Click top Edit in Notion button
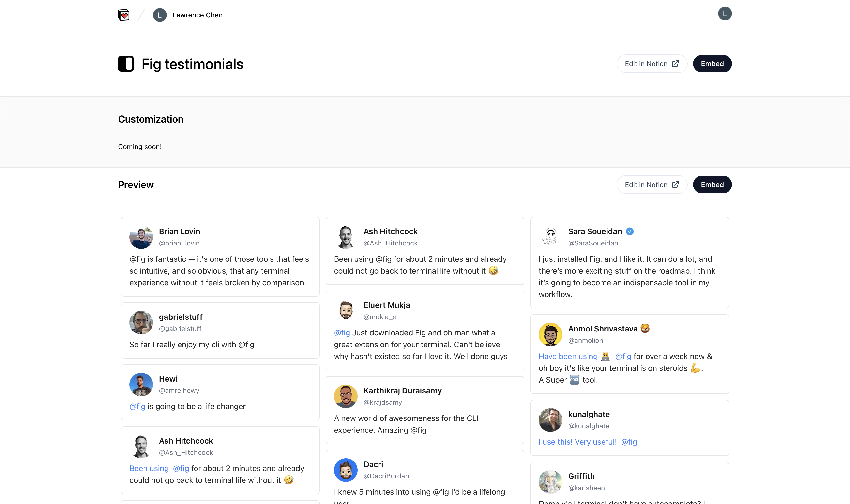The height and width of the screenshot is (504, 850). pyautogui.click(x=652, y=64)
